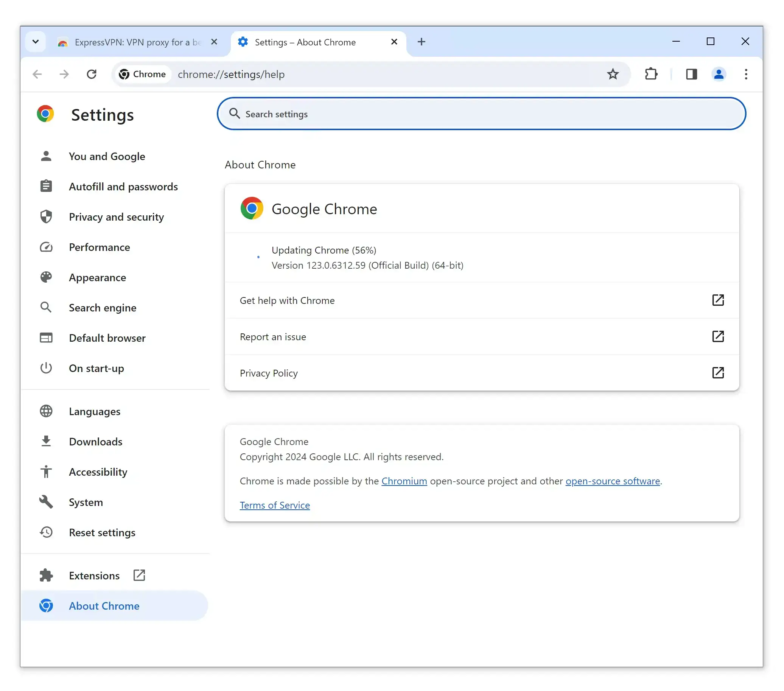Select About Chrome in sidebar

point(114,606)
